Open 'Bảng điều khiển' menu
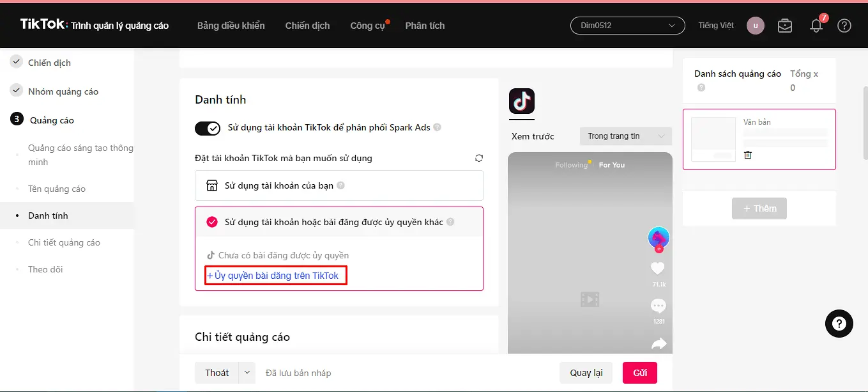This screenshot has height=392, width=868. [x=231, y=26]
